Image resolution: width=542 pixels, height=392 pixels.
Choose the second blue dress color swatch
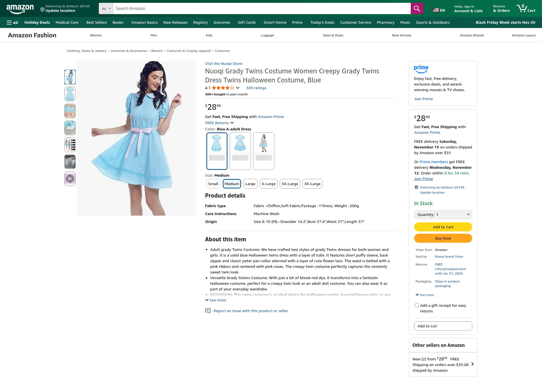pyautogui.click(x=240, y=151)
